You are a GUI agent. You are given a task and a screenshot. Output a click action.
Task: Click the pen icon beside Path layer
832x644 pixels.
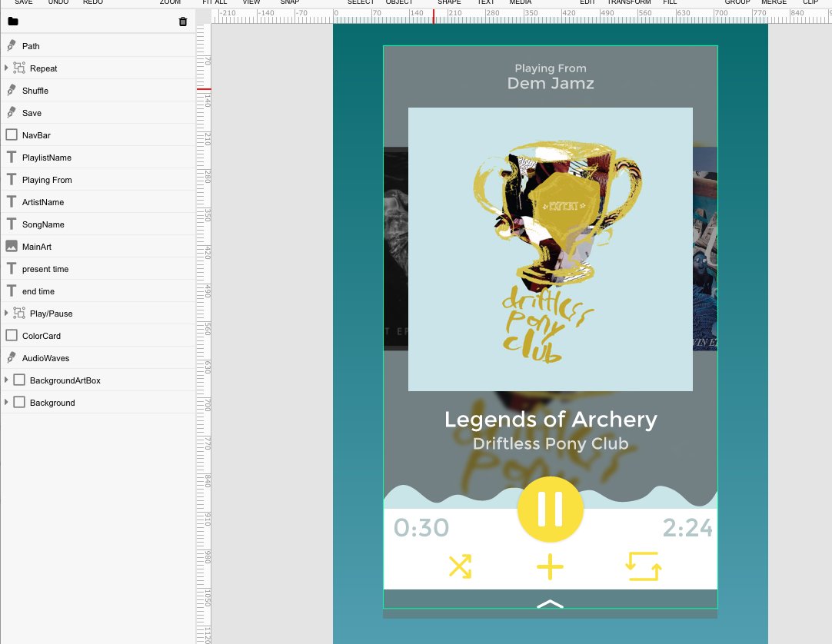11,45
